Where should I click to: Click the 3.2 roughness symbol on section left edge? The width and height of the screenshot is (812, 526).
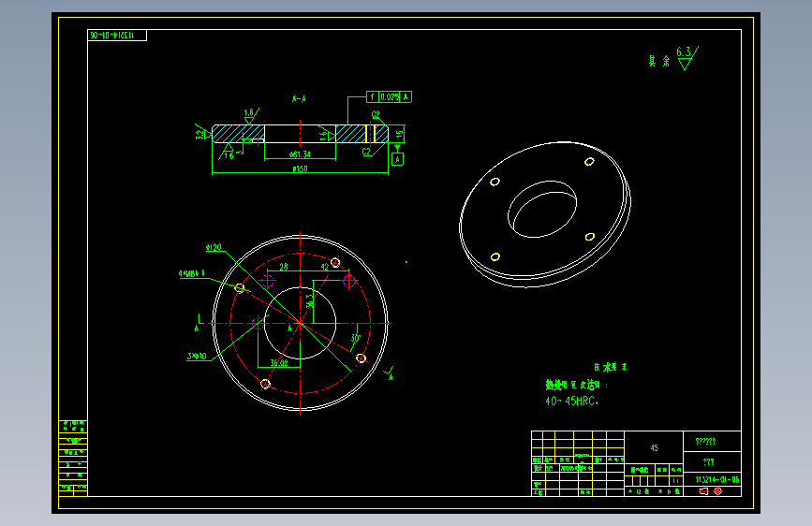(x=202, y=133)
